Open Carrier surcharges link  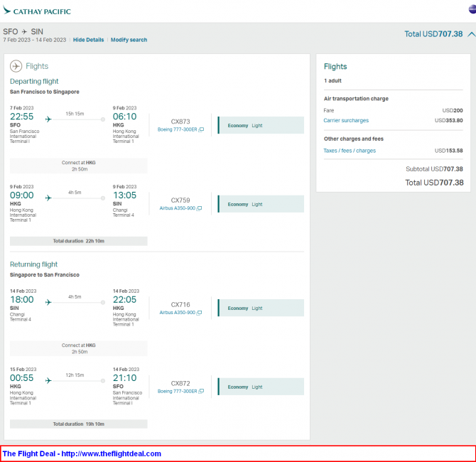(346, 120)
